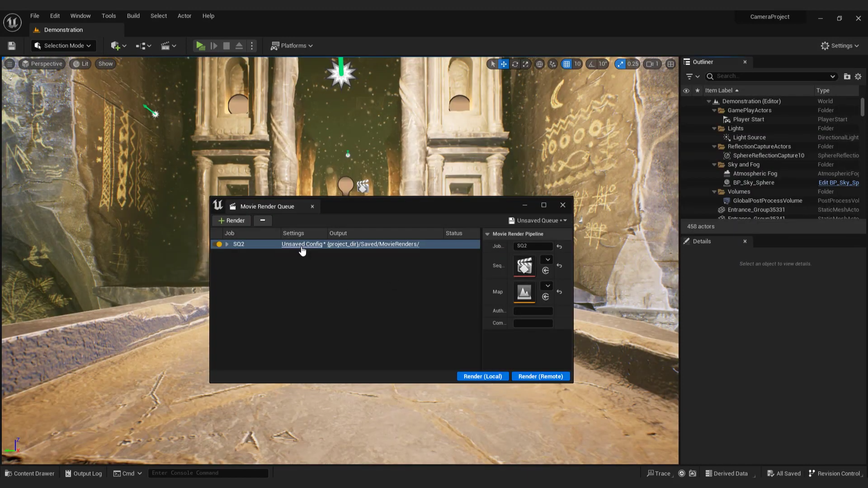868x488 pixels.
Task: Toggle the SQ2 job enabled indicator
Action: [x=219, y=244]
